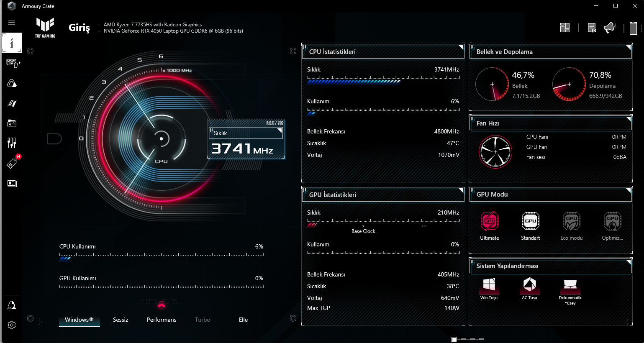644x343 pixels.
Task: Toggle the Dokunmatik Yüzey touchpad setting
Action: coord(570,292)
